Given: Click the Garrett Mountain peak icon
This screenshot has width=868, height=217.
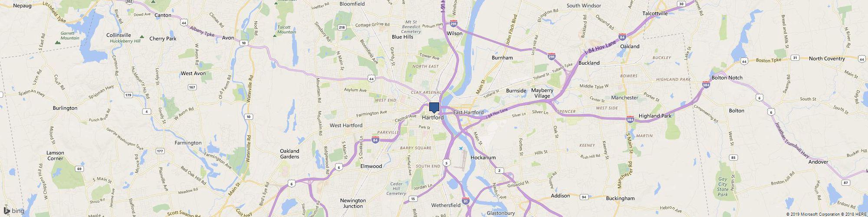Looking at the screenshot, I should click(x=57, y=43).
